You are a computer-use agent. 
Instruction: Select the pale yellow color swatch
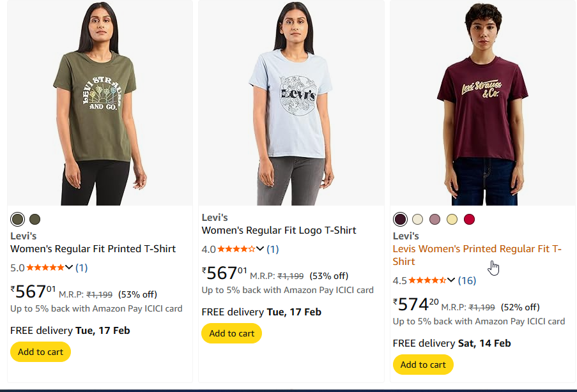coord(452,220)
